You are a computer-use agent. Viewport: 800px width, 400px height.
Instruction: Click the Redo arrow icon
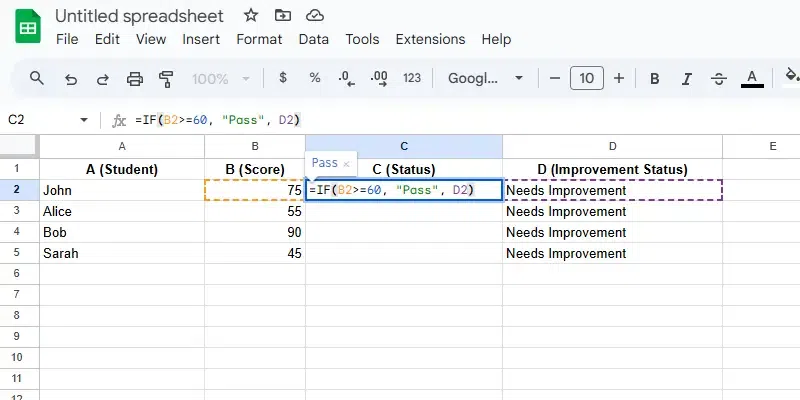click(102, 78)
